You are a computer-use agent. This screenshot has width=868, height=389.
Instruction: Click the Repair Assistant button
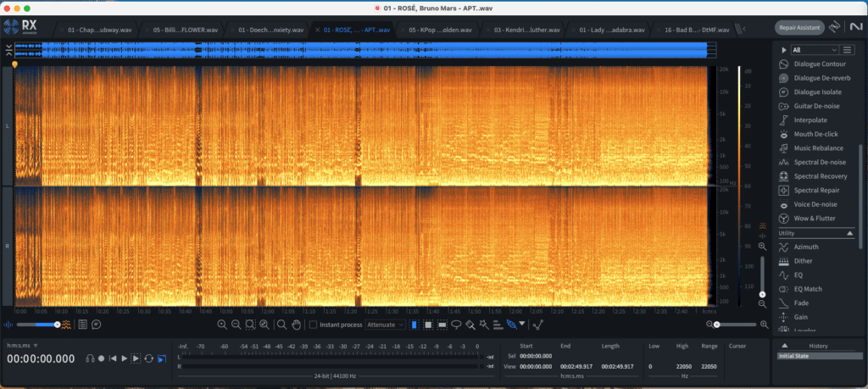click(x=799, y=27)
